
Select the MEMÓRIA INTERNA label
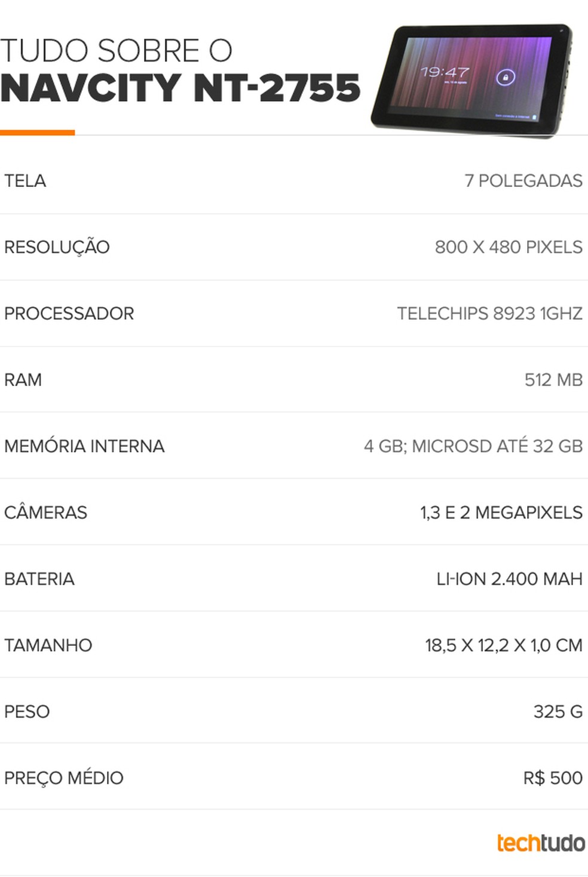84,446
